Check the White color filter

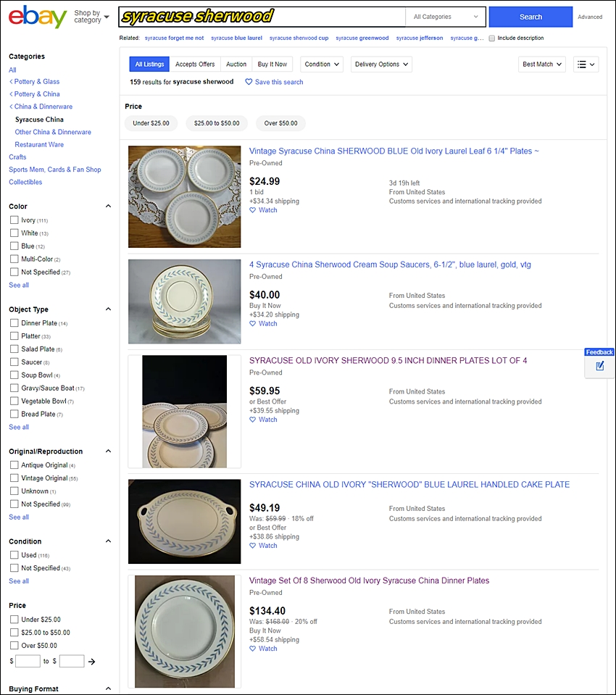14,233
